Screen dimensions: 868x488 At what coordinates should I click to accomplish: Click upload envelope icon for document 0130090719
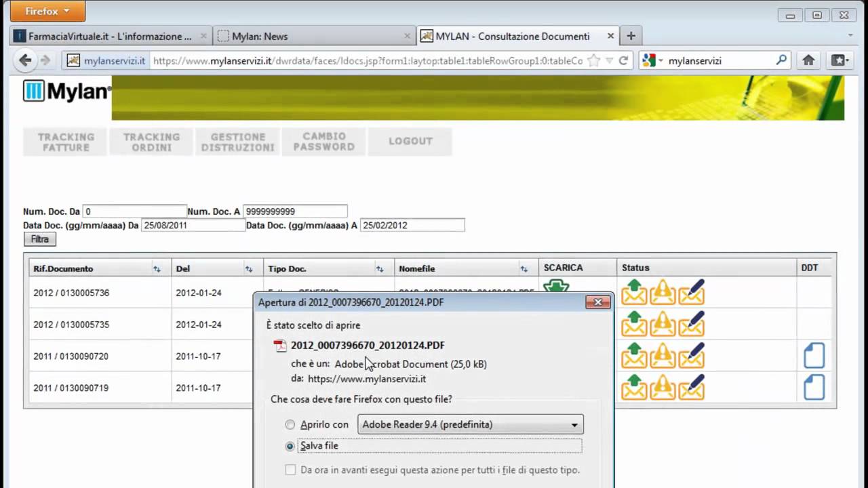click(634, 388)
